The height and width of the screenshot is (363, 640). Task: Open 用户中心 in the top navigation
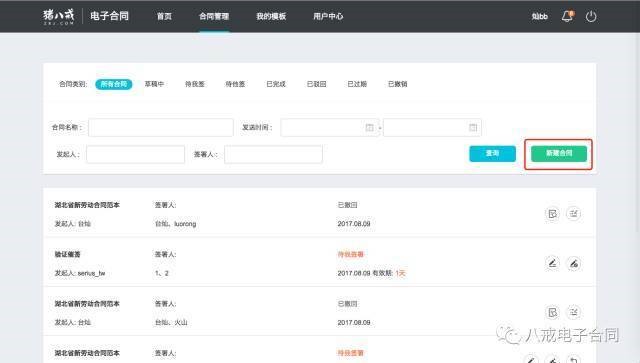(328, 16)
